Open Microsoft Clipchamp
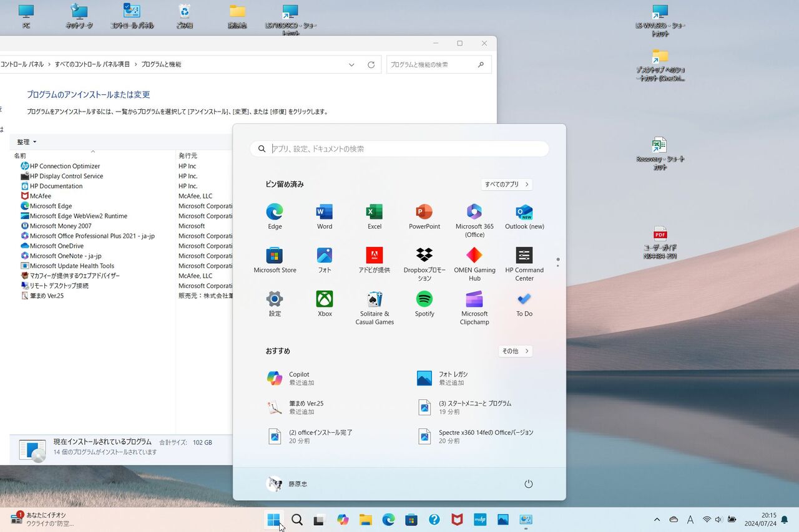The width and height of the screenshot is (799, 532). point(474,307)
